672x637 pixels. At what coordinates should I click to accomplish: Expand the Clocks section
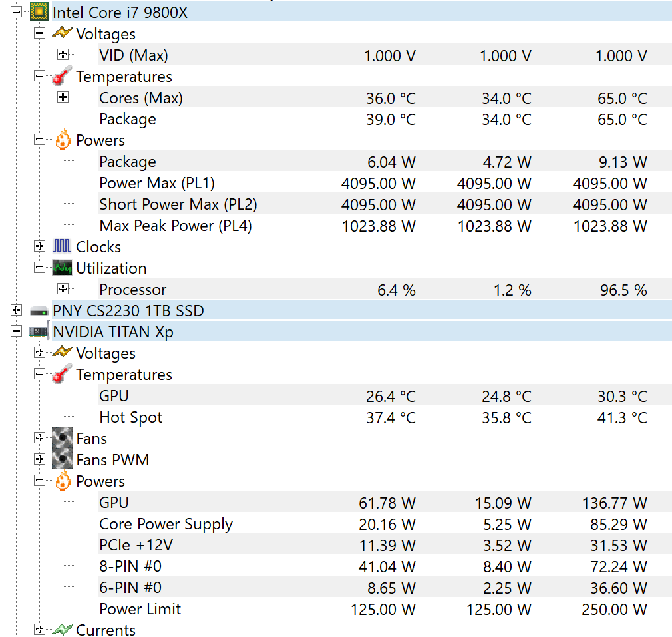(x=39, y=246)
